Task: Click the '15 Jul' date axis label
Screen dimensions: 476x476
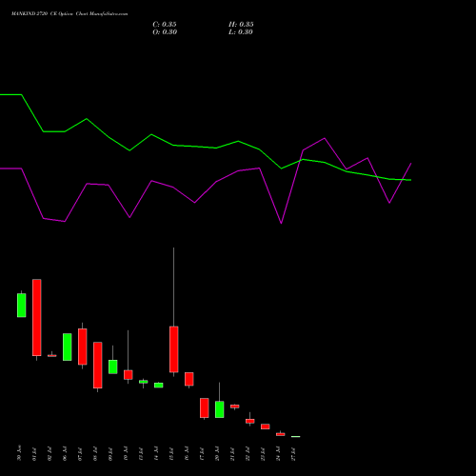Action: [x=171, y=454]
